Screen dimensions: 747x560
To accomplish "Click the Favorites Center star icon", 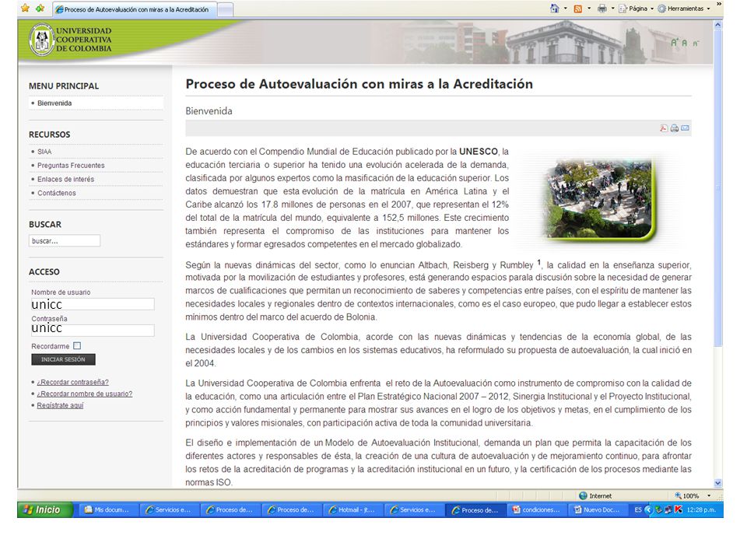I will point(25,8).
